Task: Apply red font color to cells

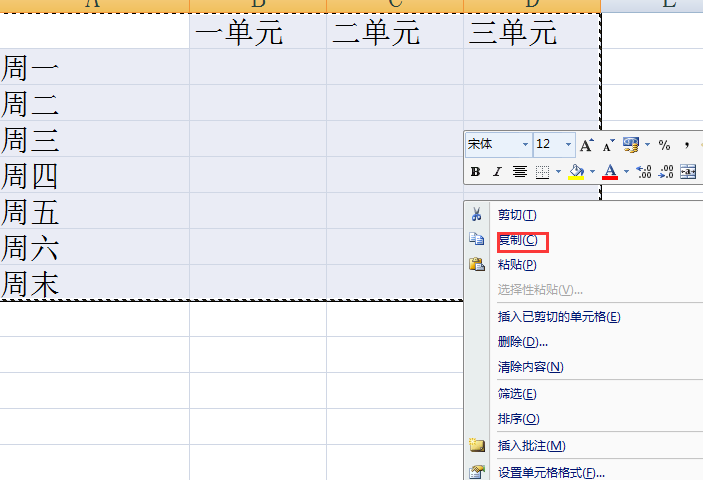Action: click(x=610, y=172)
